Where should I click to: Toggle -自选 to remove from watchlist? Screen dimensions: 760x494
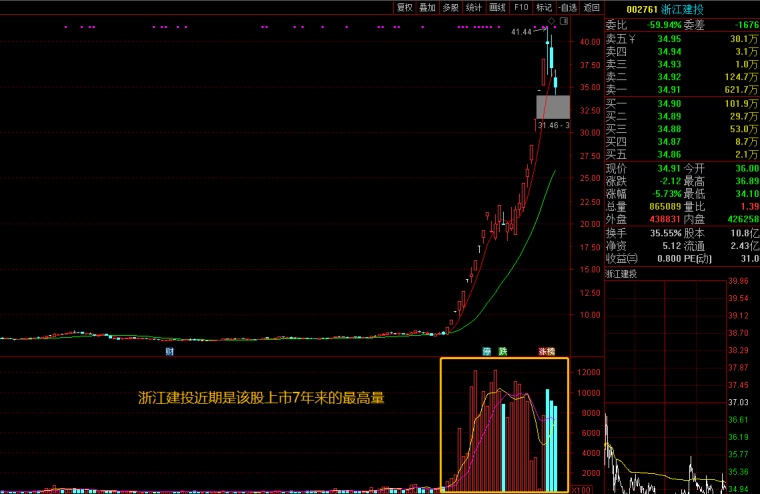[x=567, y=7]
